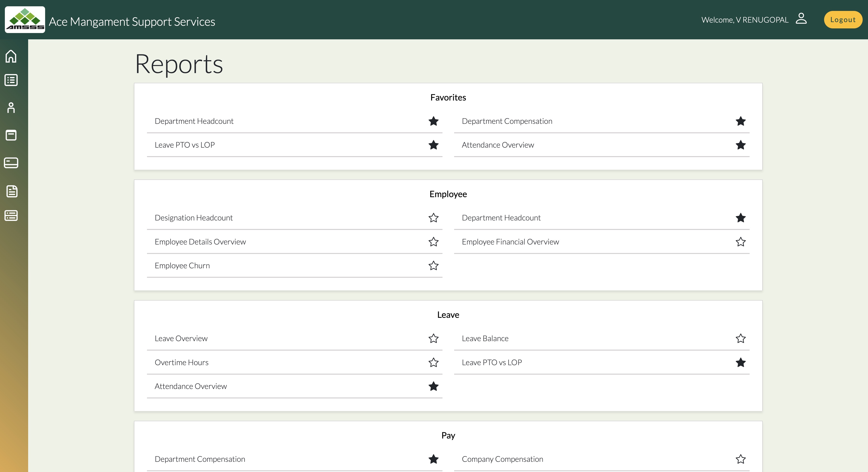
Task: Open the Employee Details Overview report
Action: click(x=200, y=242)
